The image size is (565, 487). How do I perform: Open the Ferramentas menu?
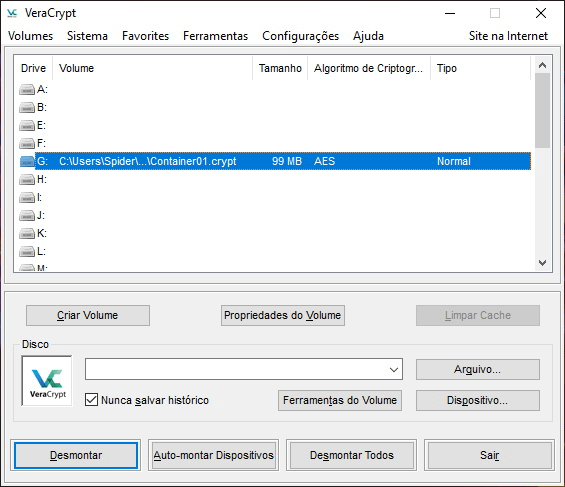pyautogui.click(x=215, y=36)
